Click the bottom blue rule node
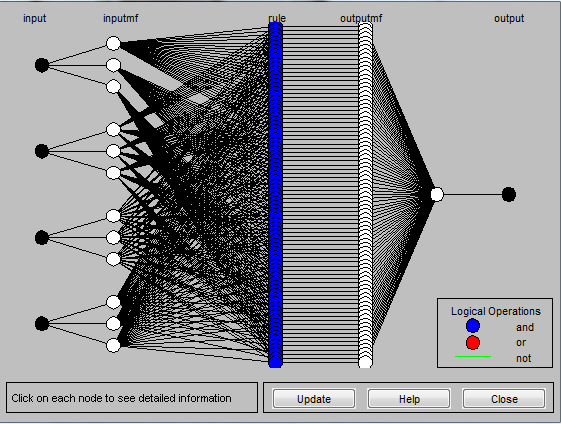This screenshot has width=561, height=424. (275, 362)
